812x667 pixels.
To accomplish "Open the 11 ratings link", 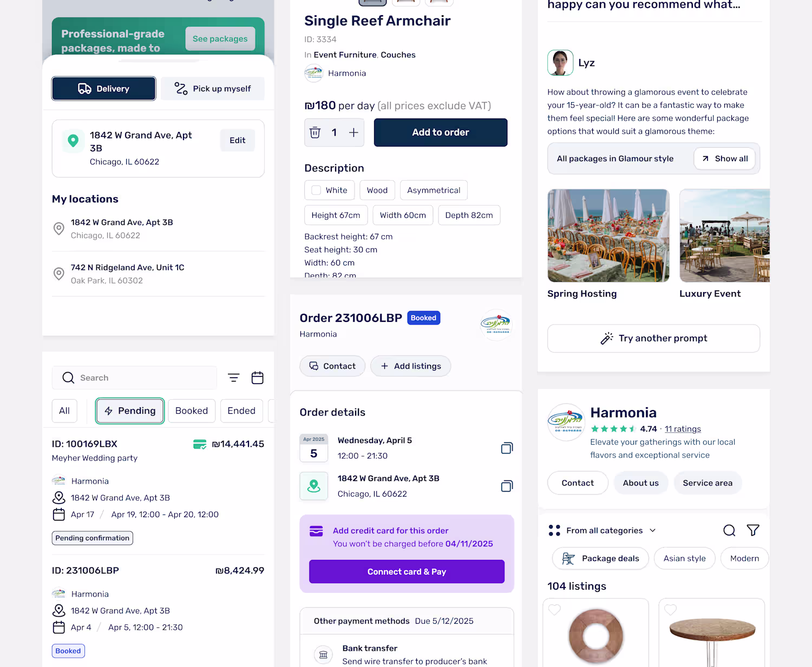I will click(x=683, y=429).
